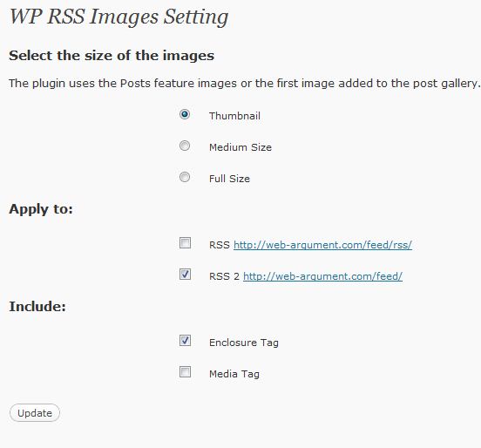This screenshot has width=481, height=448.
Task: Select the Thumbnail radio button
Action: (185, 114)
